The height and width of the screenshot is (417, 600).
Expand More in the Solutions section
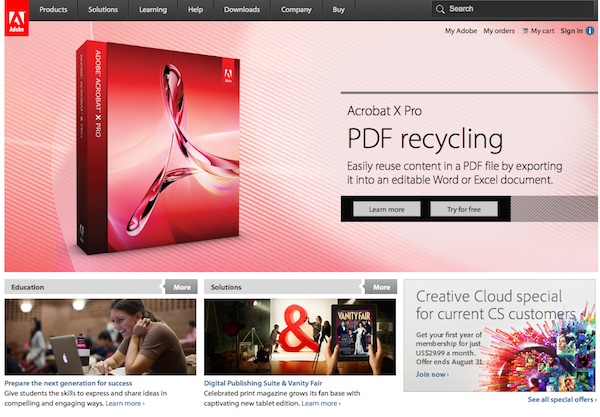[x=381, y=287]
